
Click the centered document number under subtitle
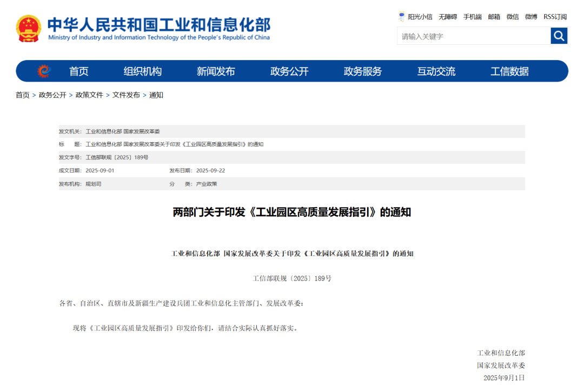coord(292,278)
